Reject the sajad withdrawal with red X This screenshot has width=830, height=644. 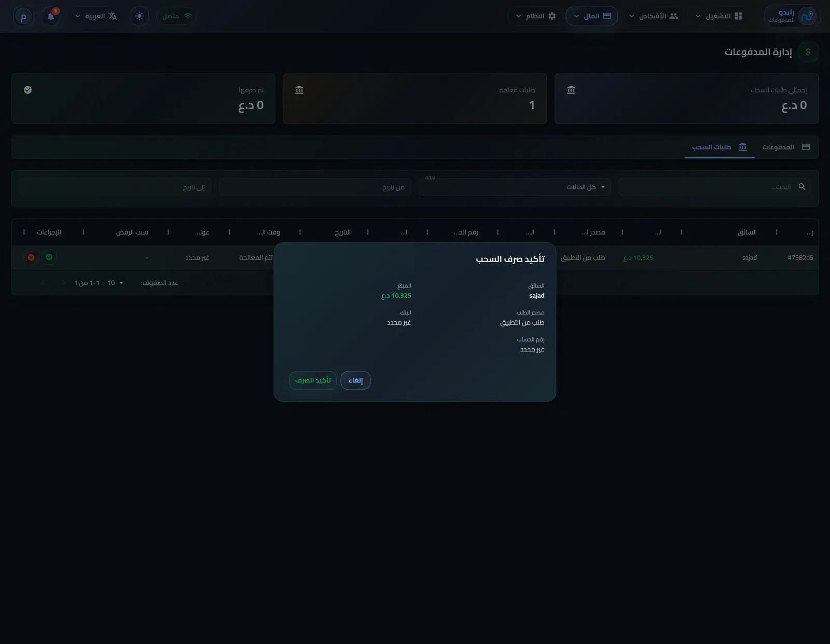31,257
